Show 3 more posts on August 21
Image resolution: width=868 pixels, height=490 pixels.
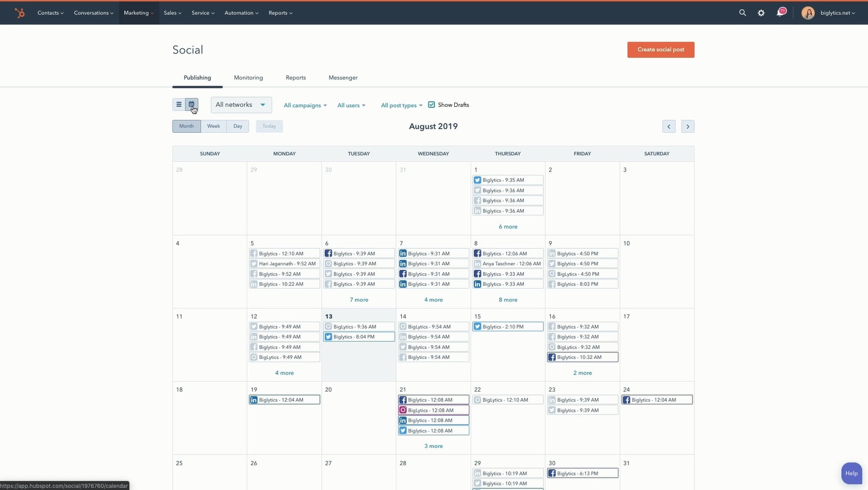433,446
